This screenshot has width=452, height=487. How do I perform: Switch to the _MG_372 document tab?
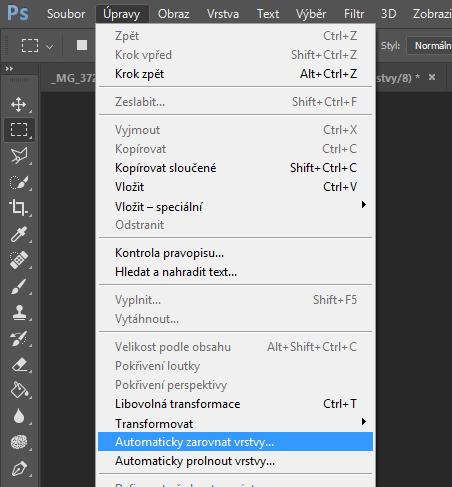[73, 78]
